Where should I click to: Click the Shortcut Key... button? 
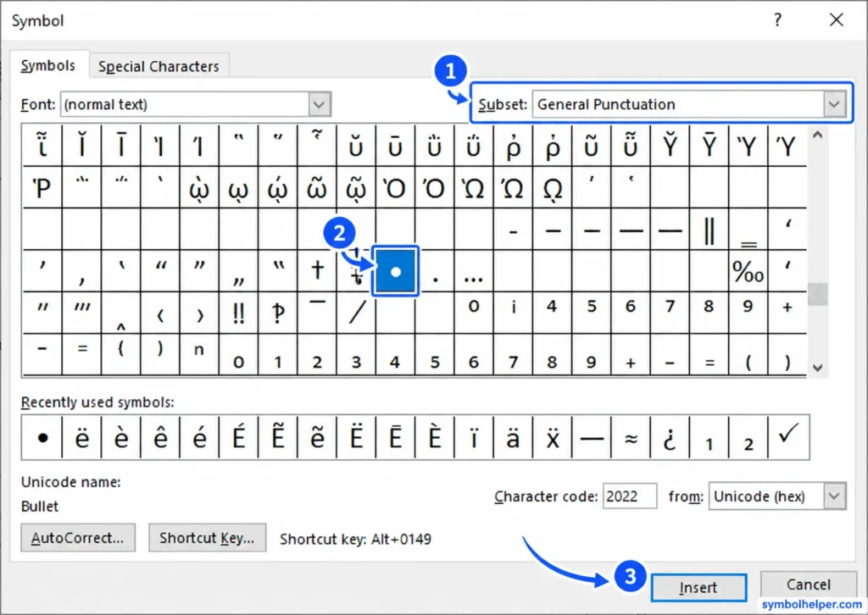[x=207, y=538]
